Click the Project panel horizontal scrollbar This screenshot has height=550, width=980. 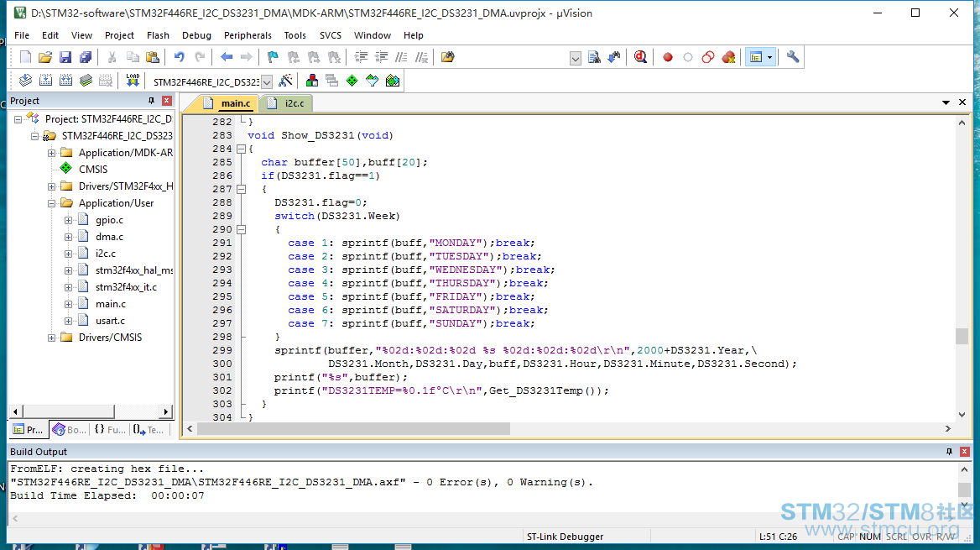tap(69, 411)
